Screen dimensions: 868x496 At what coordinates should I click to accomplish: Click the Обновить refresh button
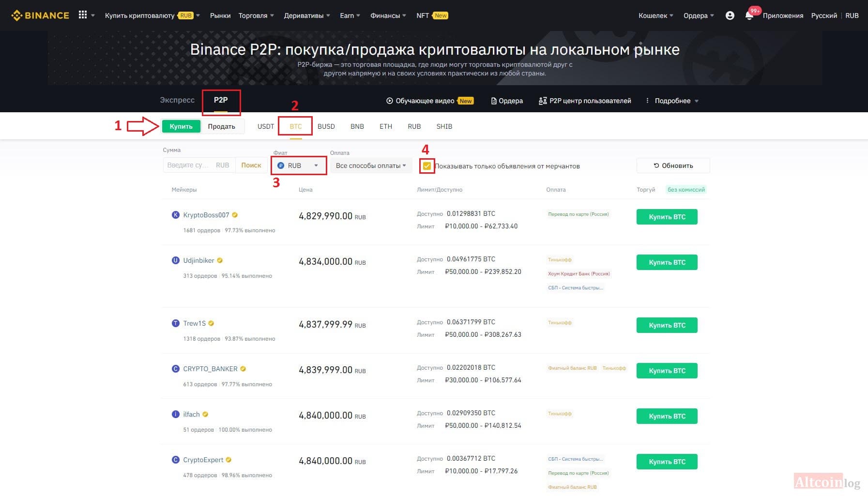coord(673,165)
